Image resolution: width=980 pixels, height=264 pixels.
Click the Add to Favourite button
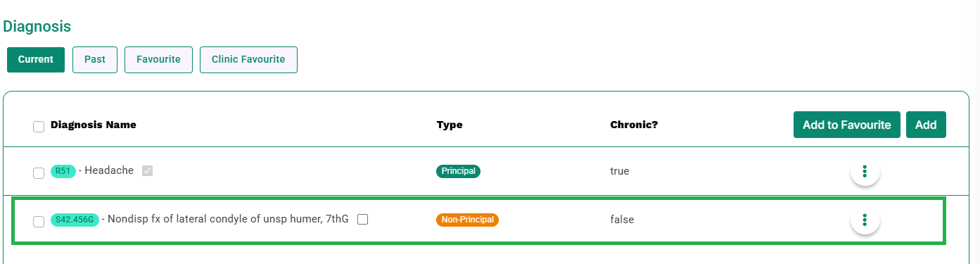click(x=847, y=125)
